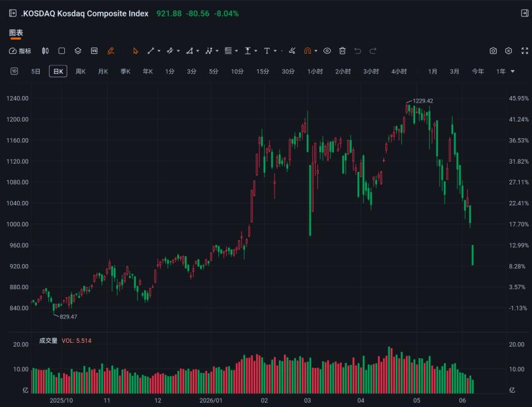The width and height of the screenshot is (532, 407).
Task: Switch to the 图表 tab
Action: click(x=16, y=32)
